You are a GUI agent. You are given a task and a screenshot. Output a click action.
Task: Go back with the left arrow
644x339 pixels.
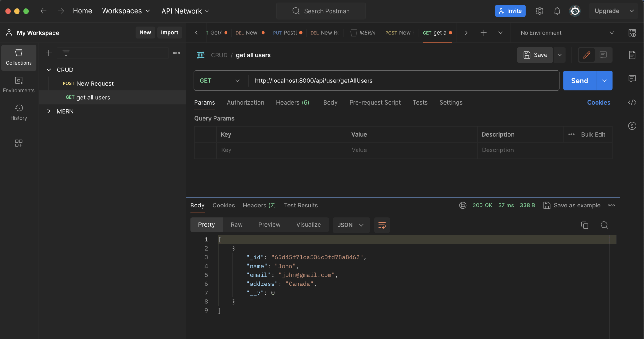pyautogui.click(x=43, y=11)
